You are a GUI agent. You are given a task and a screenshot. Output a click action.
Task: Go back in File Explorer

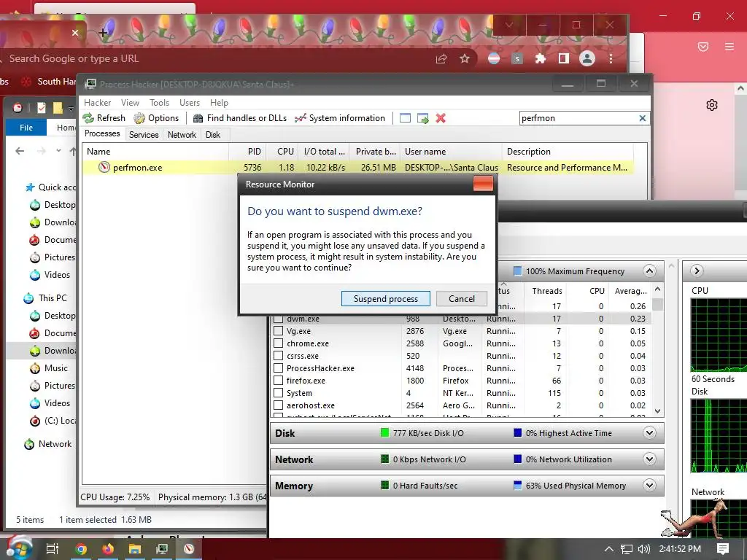pyautogui.click(x=20, y=151)
